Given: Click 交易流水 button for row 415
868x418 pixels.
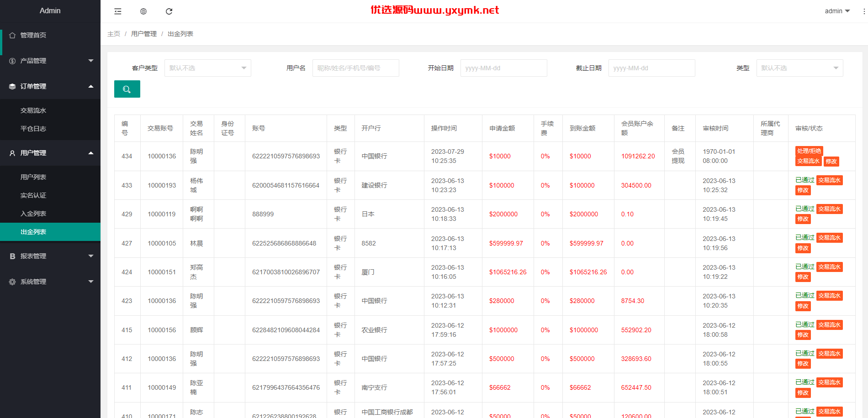Looking at the screenshot, I should pos(830,325).
